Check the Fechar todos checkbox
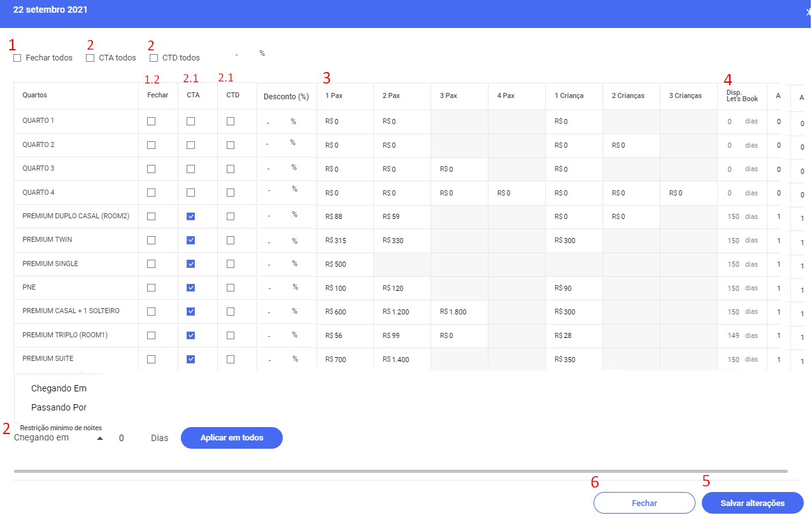The image size is (812, 520). (x=17, y=58)
